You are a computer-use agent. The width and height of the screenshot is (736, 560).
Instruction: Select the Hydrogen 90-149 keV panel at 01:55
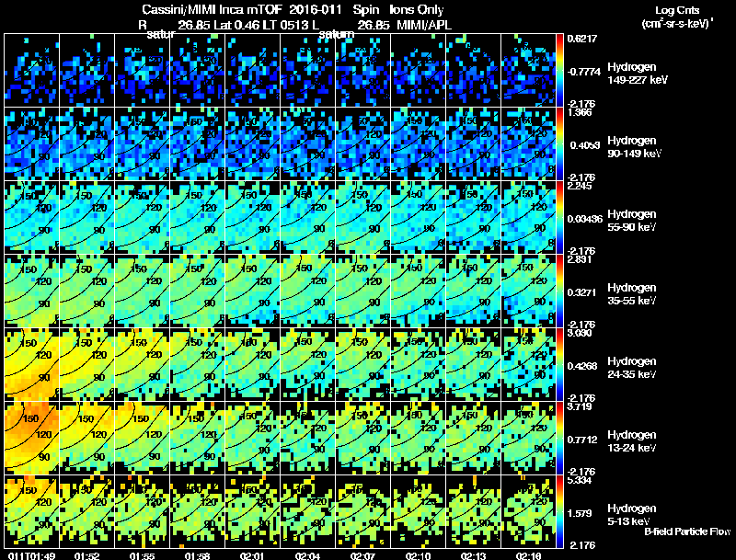pos(143,143)
